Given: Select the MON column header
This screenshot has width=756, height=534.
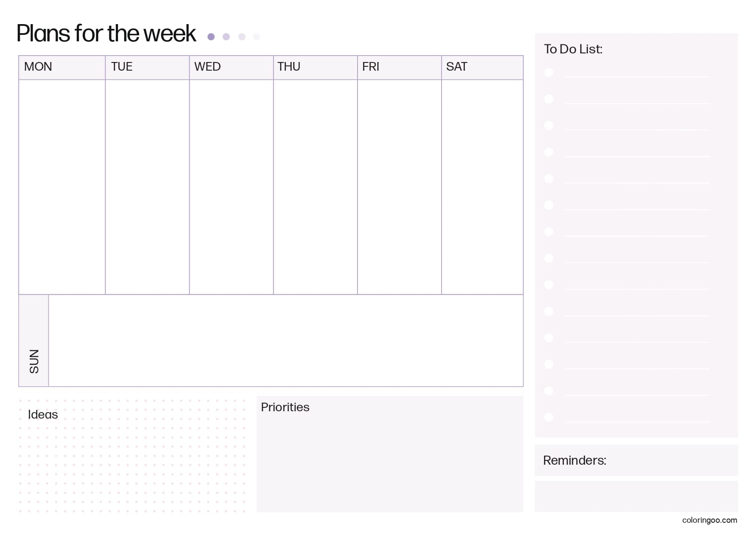Looking at the screenshot, I should (38, 67).
